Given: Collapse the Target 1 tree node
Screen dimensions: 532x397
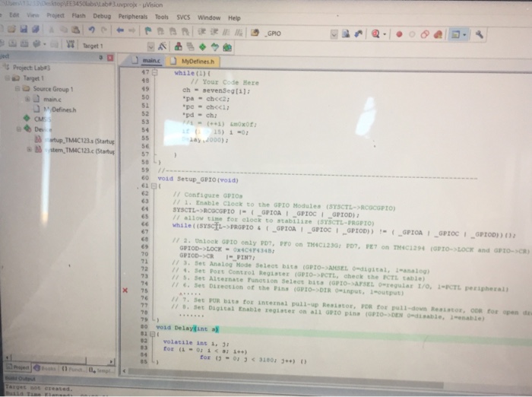Looking at the screenshot, I should coord(7,78).
